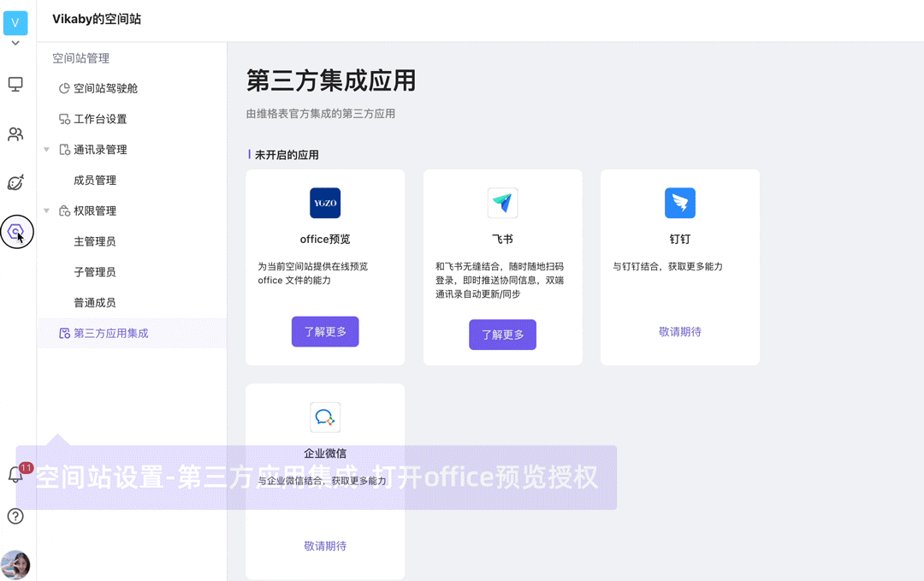Click the office预览 YOZO app icon
This screenshot has height=581, width=924.
[325, 204]
